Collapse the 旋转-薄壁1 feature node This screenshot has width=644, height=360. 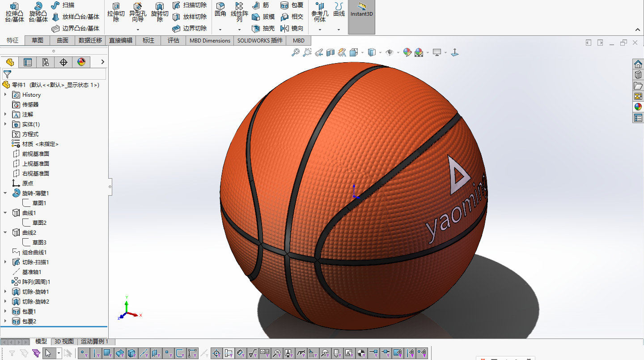pos(5,193)
